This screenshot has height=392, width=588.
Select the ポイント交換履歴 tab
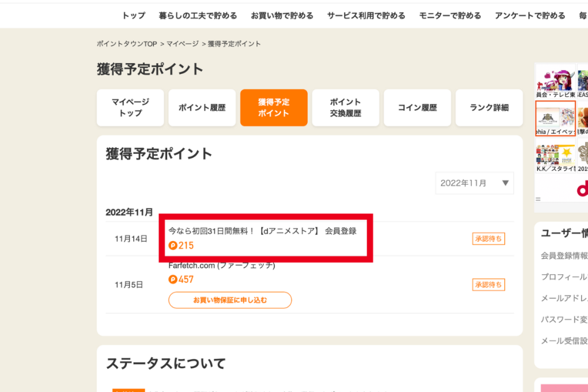346,107
